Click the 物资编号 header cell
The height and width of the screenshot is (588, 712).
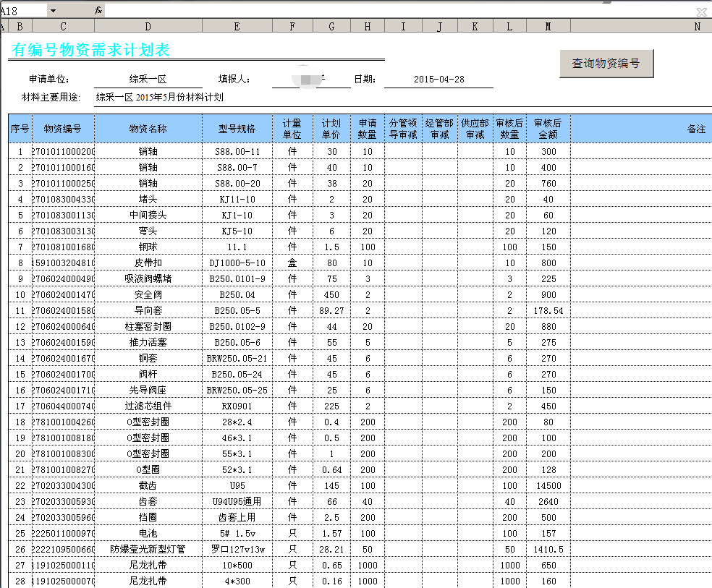tap(63, 129)
